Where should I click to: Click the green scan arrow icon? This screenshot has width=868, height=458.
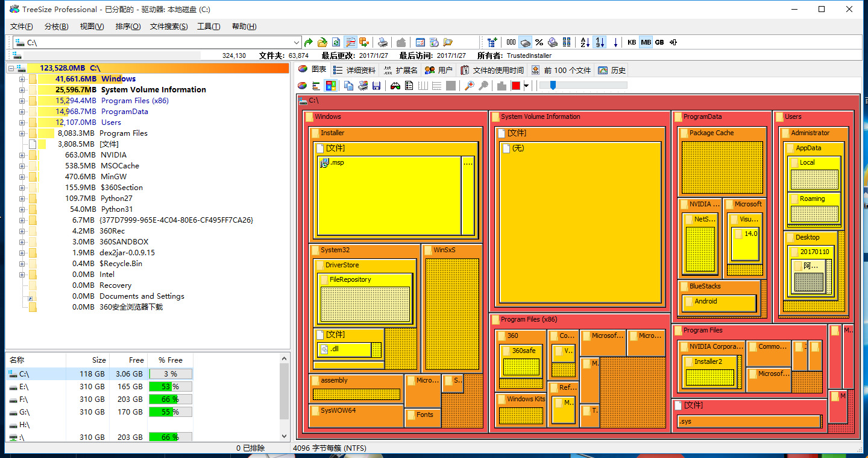(x=309, y=42)
